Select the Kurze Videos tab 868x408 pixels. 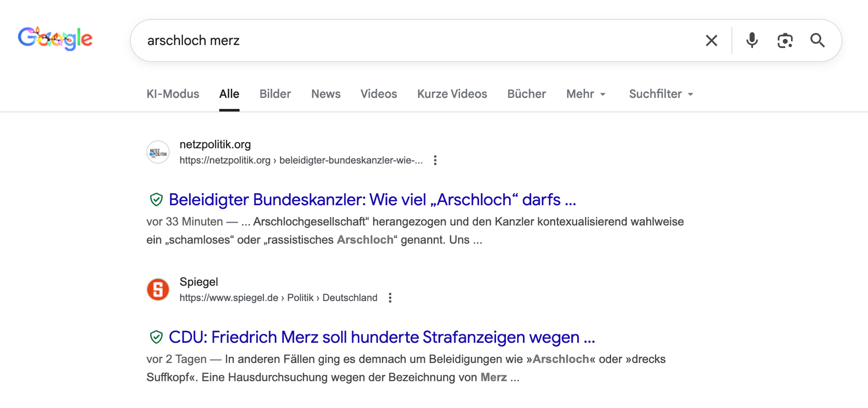452,94
